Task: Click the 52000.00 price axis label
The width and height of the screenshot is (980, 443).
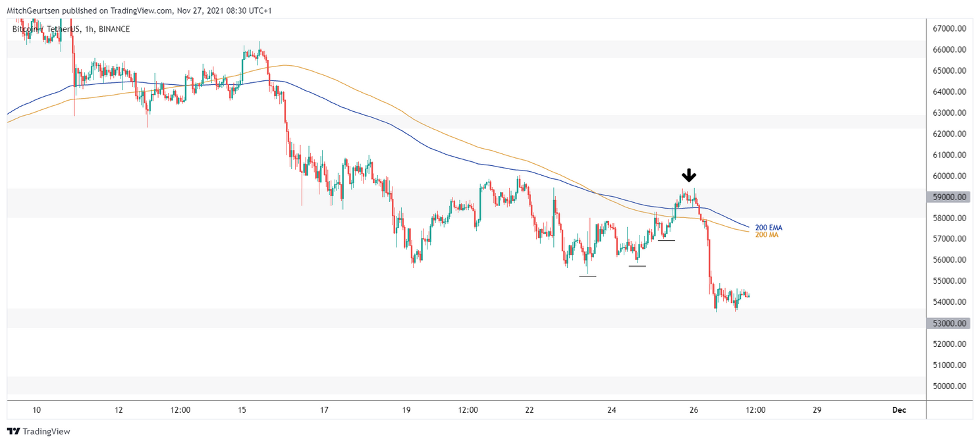Action: click(949, 344)
